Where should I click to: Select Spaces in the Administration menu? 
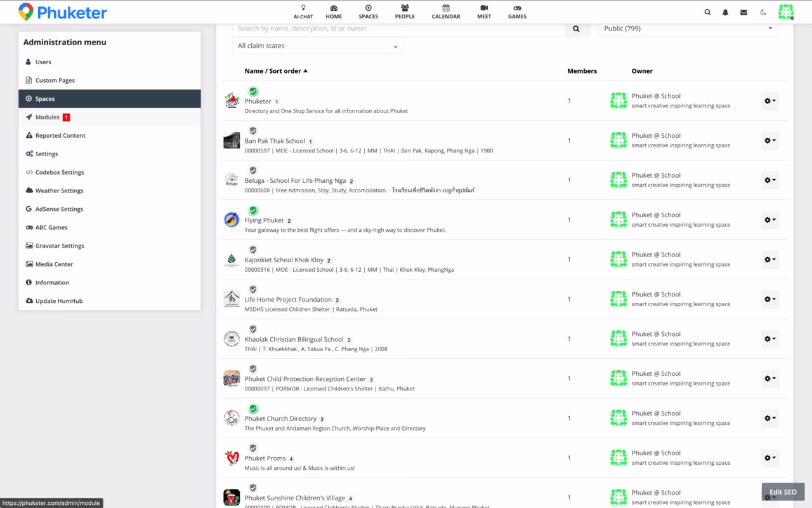click(110, 99)
